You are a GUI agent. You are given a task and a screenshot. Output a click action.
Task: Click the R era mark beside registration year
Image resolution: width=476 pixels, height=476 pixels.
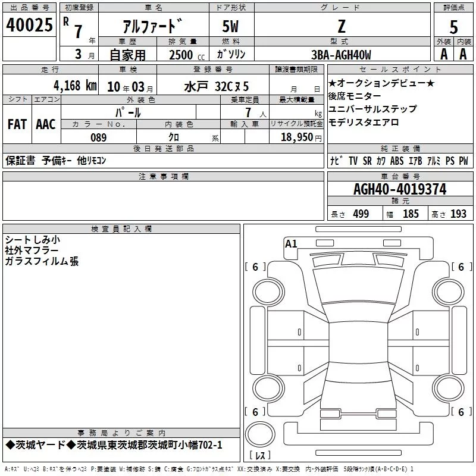65,20
